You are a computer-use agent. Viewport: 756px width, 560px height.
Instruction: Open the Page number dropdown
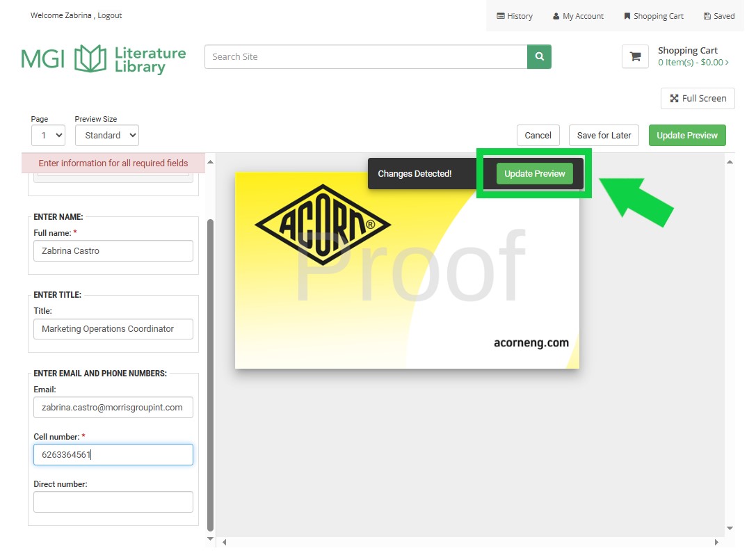click(x=48, y=136)
